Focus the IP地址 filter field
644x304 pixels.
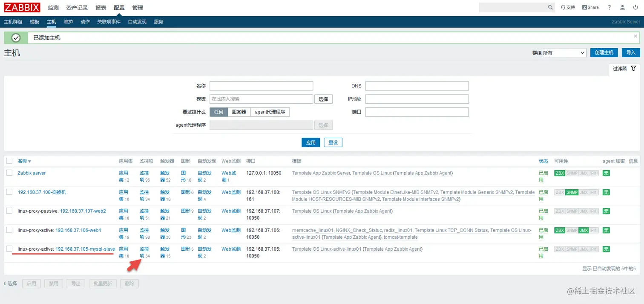(x=417, y=99)
